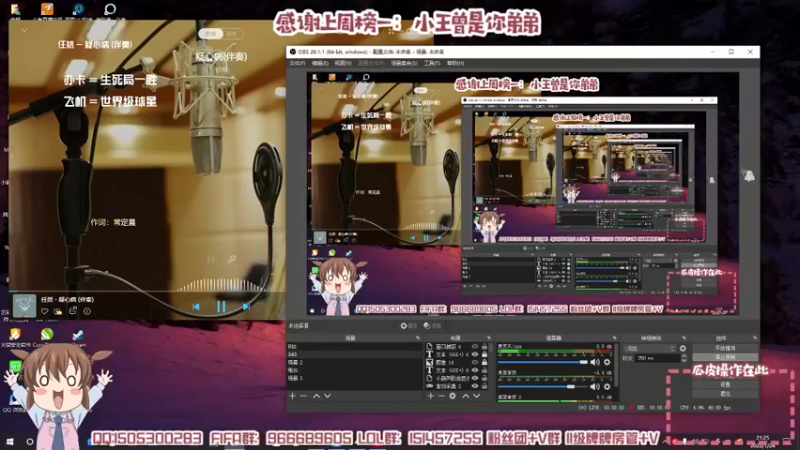Pause the song in the music player

coord(221,306)
